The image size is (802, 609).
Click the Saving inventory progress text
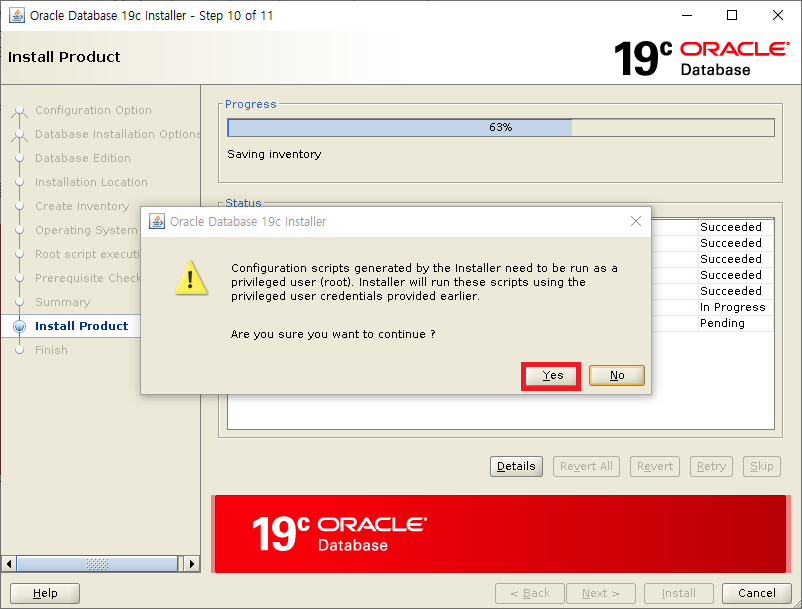pos(274,154)
